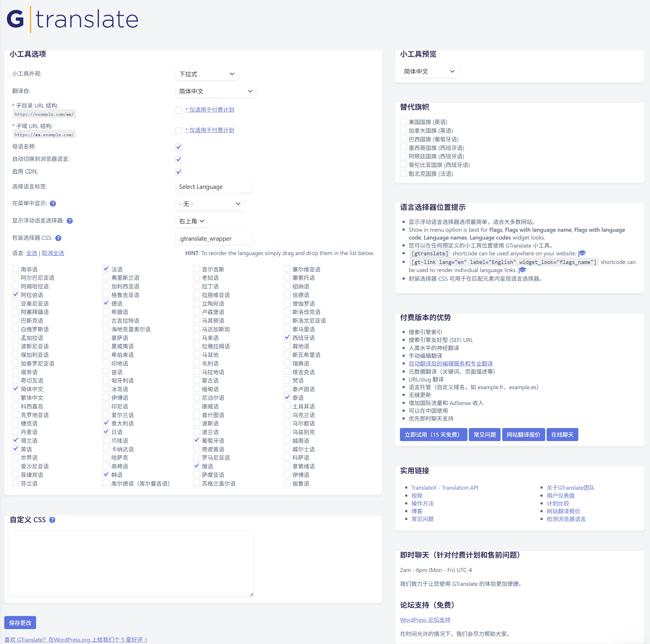Check the 祖鲁语 language checkbox

click(x=287, y=483)
